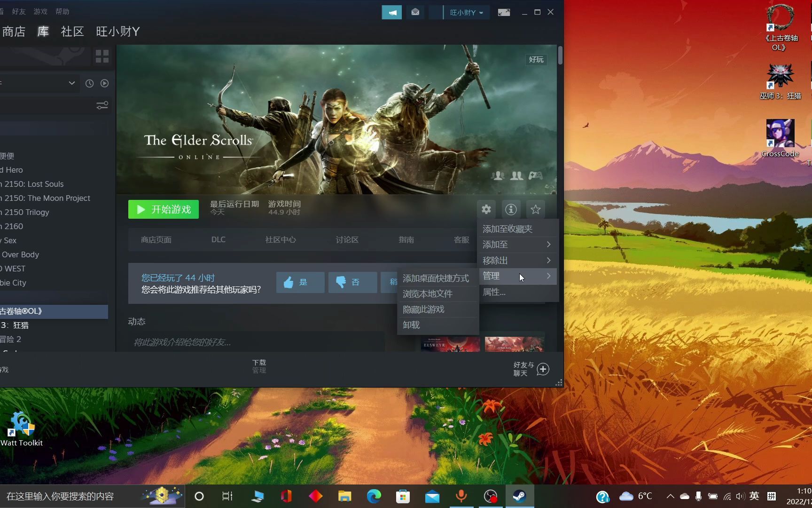Open 属性... from the context menu
The image size is (812, 508).
click(x=518, y=292)
